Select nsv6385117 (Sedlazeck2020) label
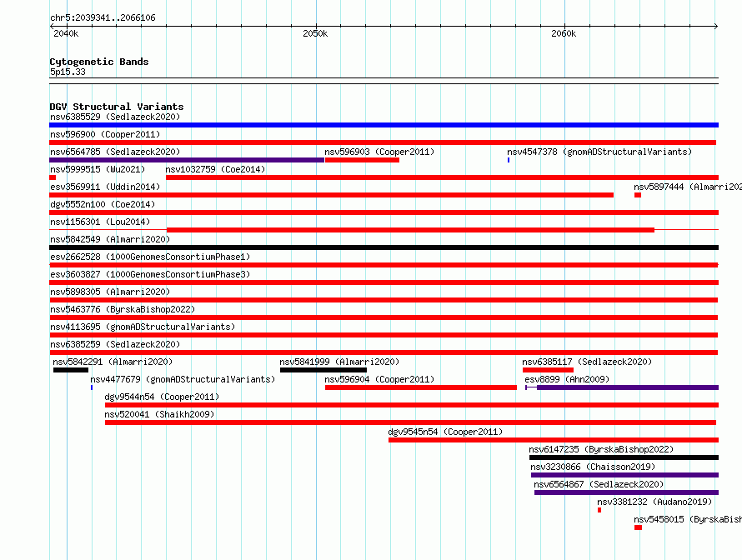The image size is (742, 560). (587, 362)
